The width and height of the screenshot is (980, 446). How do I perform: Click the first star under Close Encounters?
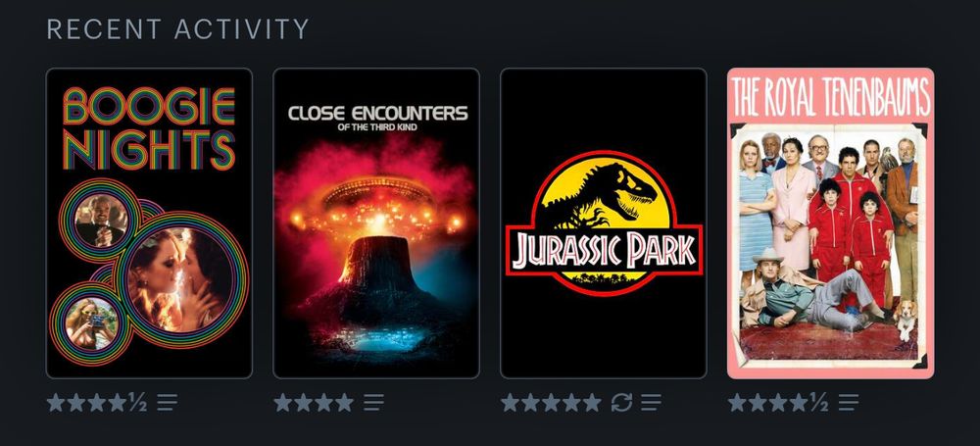tap(283, 402)
